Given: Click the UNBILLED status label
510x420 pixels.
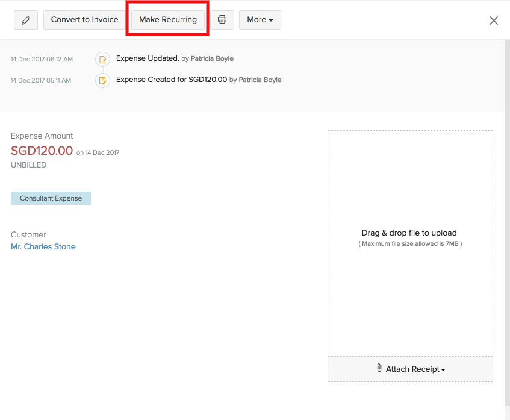Looking at the screenshot, I should 29,165.
